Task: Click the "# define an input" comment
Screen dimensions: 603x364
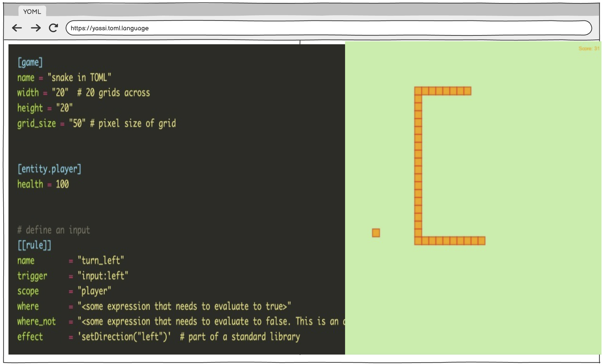Action: [54, 230]
